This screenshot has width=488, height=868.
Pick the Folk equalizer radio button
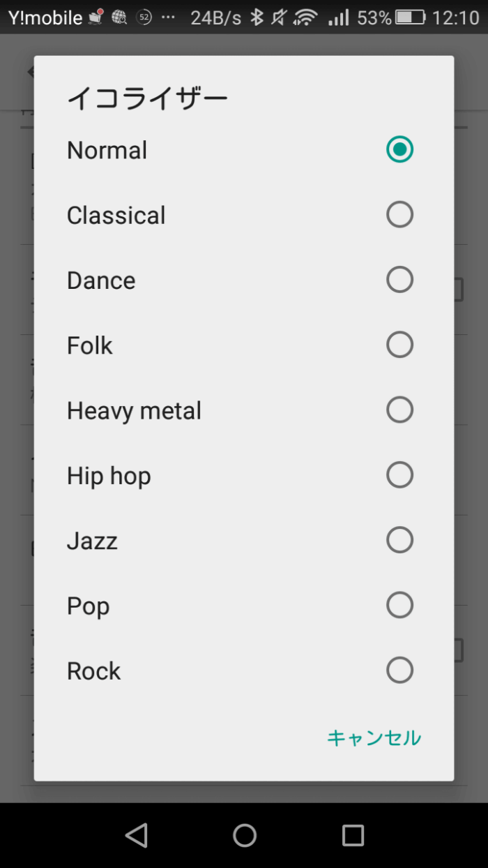coord(399,345)
